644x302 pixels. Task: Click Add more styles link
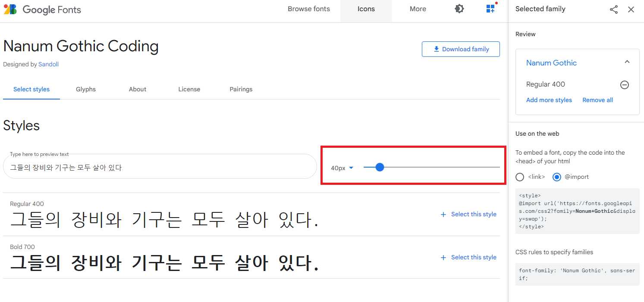549,100
